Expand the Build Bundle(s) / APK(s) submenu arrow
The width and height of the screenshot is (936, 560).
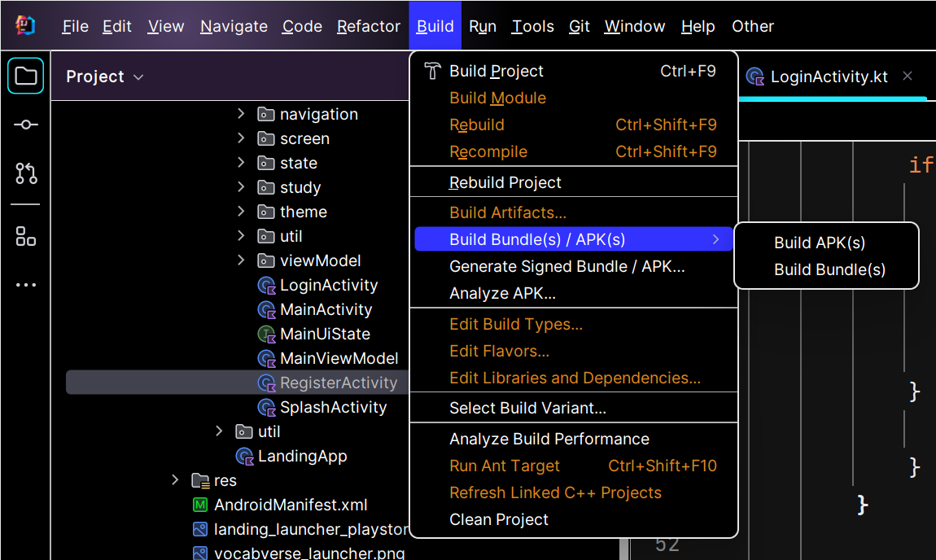(715, 239)
